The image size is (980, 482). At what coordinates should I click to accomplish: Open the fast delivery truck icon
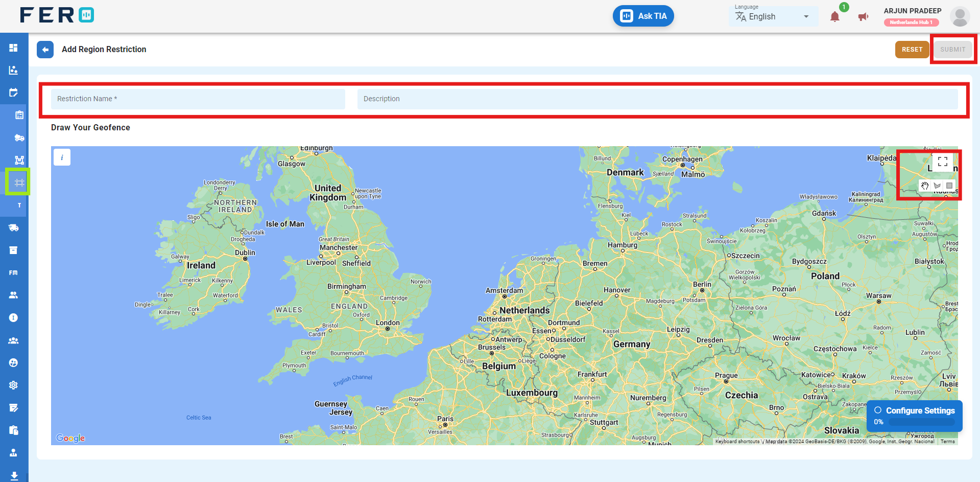(13, 227)
